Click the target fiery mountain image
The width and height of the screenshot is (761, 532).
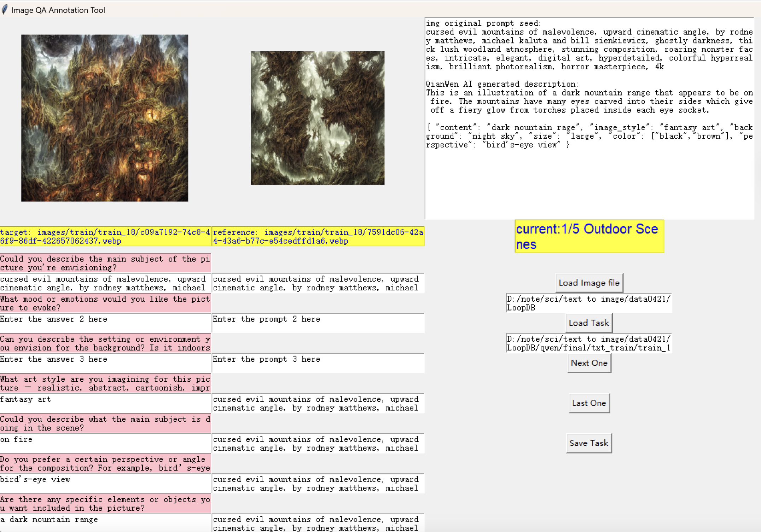tap(105, 118)
